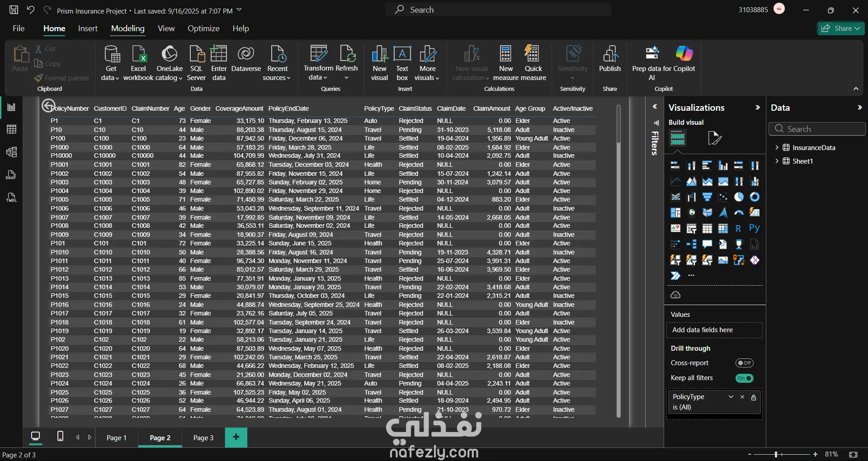Select the funnel chart visual

[x=707, y=197]
